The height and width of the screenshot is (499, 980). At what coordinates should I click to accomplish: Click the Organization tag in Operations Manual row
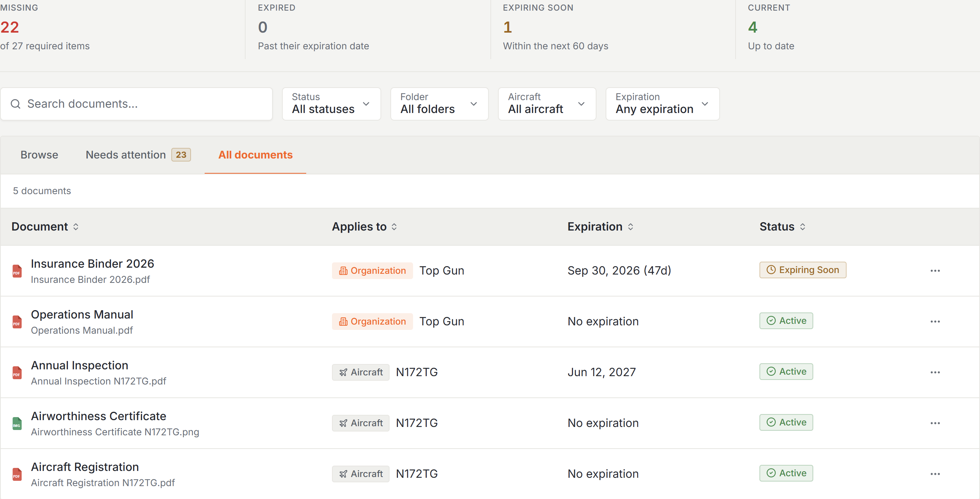(372, 322)
